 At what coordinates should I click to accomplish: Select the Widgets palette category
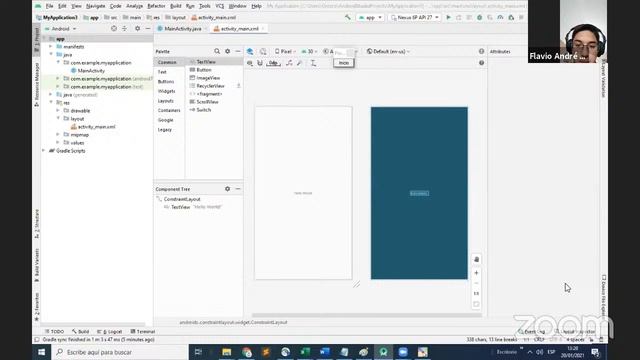[167, 91]
